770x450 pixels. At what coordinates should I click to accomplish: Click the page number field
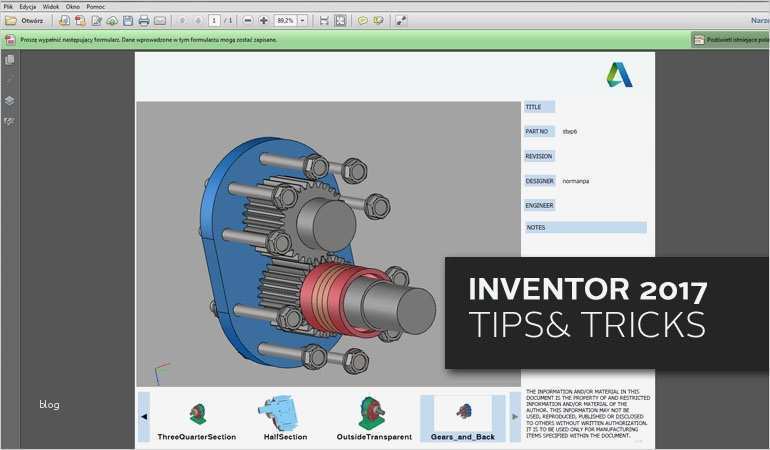214,21
